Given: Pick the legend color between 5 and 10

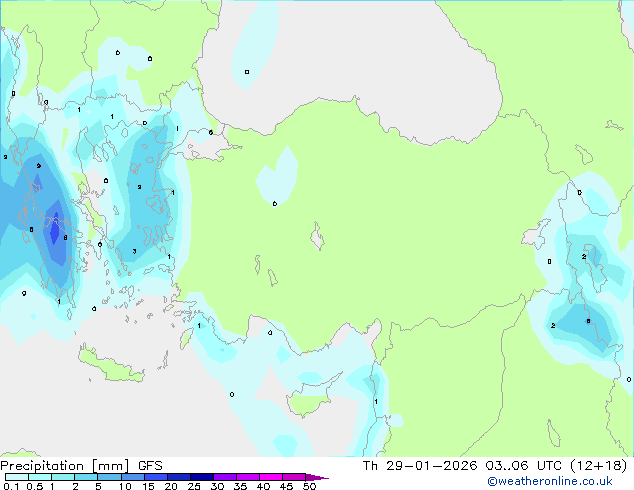Looking at the screenshot, I should (x=109, y=477).
